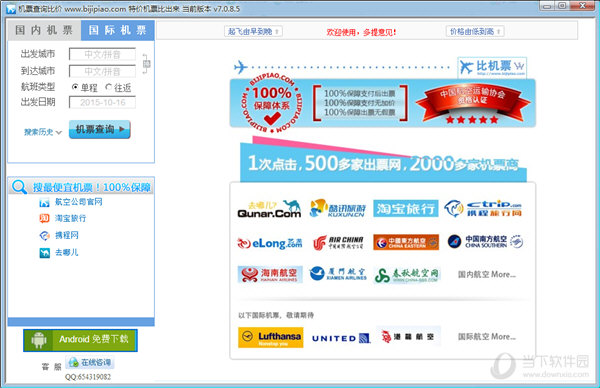Viewport: 600px width, 388px height.
Task: Click the 比机票 logo at top right
Action: (492, 67)
